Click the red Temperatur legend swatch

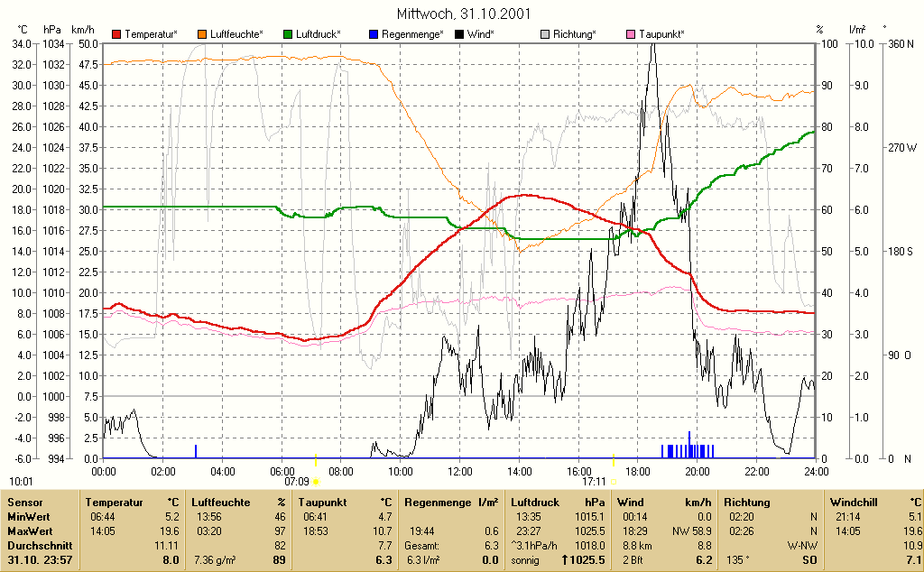116,34
